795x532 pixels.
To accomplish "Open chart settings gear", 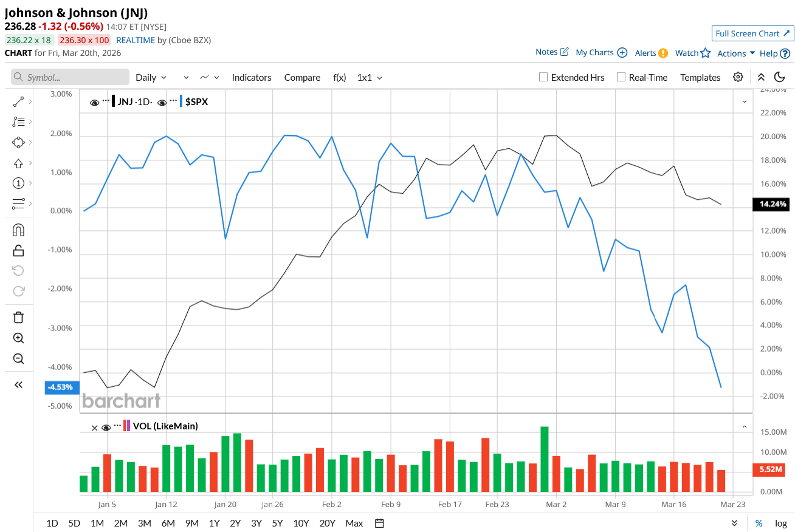I will (738, 77).
